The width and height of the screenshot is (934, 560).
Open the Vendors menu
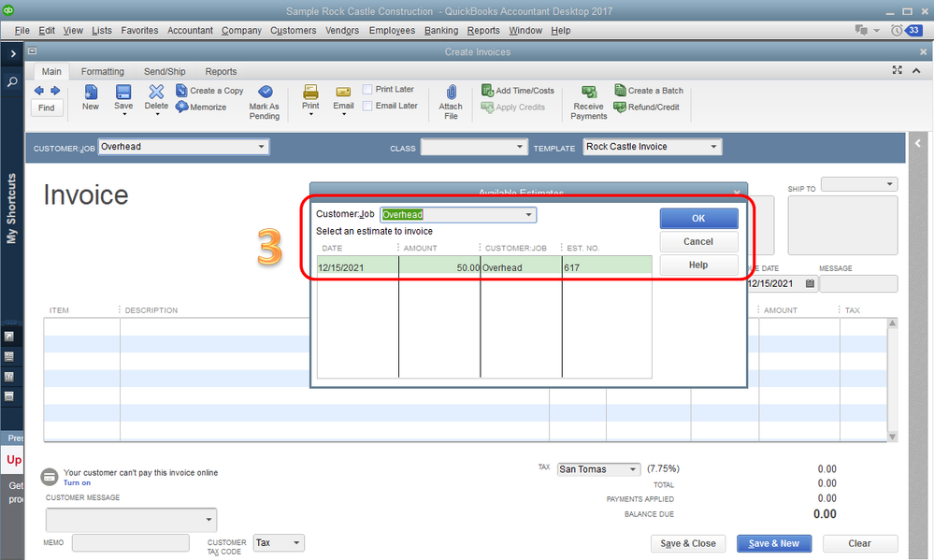tap(342, 30)
